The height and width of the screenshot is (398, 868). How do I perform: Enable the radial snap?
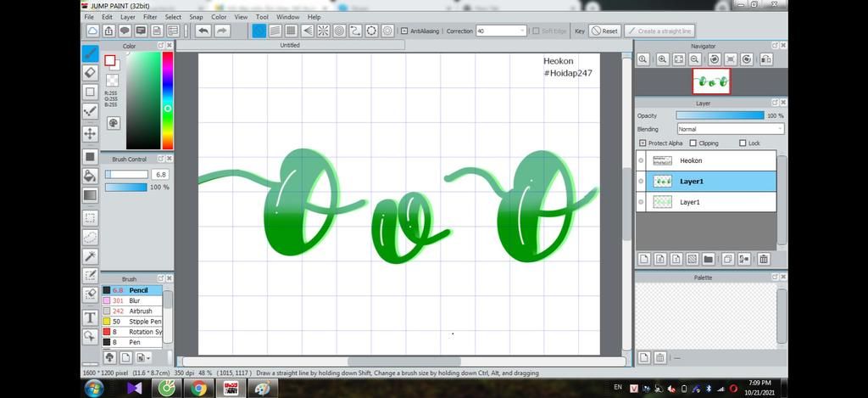323,31
